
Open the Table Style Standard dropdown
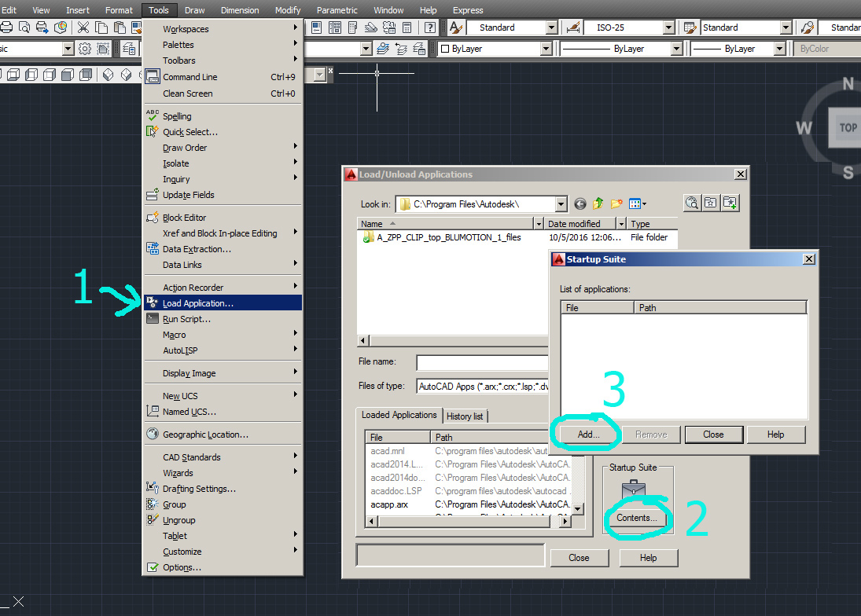[786, 27]
